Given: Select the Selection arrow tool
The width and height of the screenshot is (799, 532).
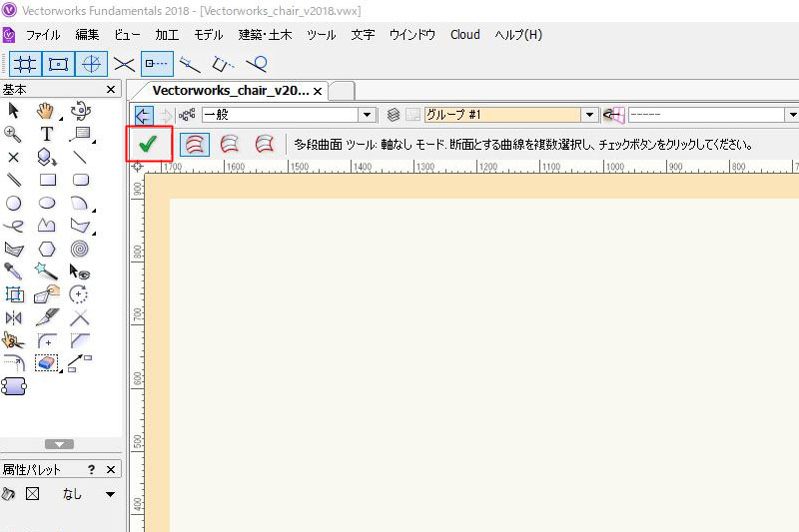Looking at the screenshot, I should pyautogui.click(x=14, y=110).
